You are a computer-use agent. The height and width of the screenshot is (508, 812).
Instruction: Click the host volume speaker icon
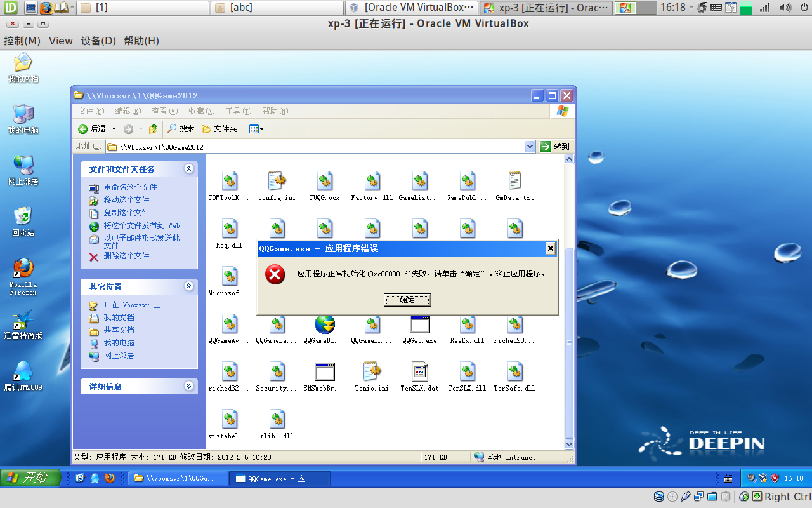[x=785, y=8]
